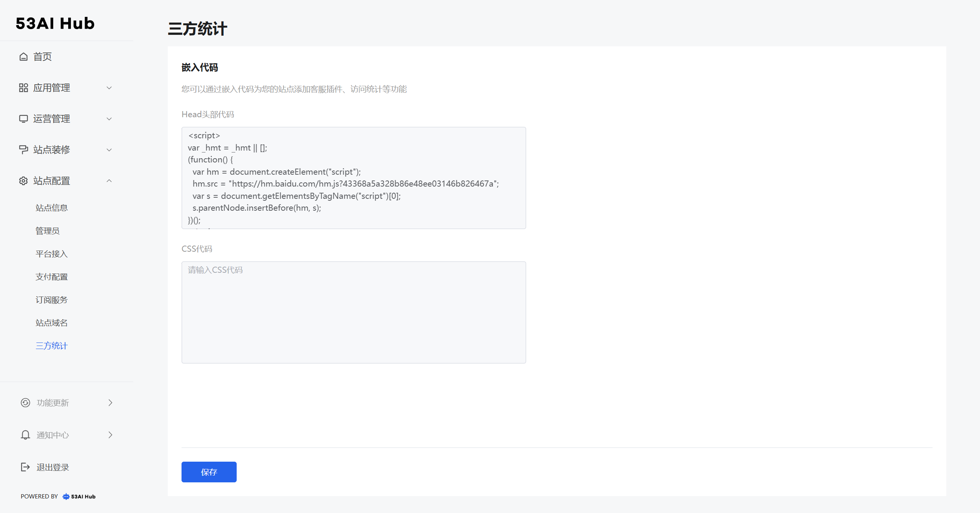
Task: Click the 站点装修 paint roller icon
Action: [x=23, y=149]
